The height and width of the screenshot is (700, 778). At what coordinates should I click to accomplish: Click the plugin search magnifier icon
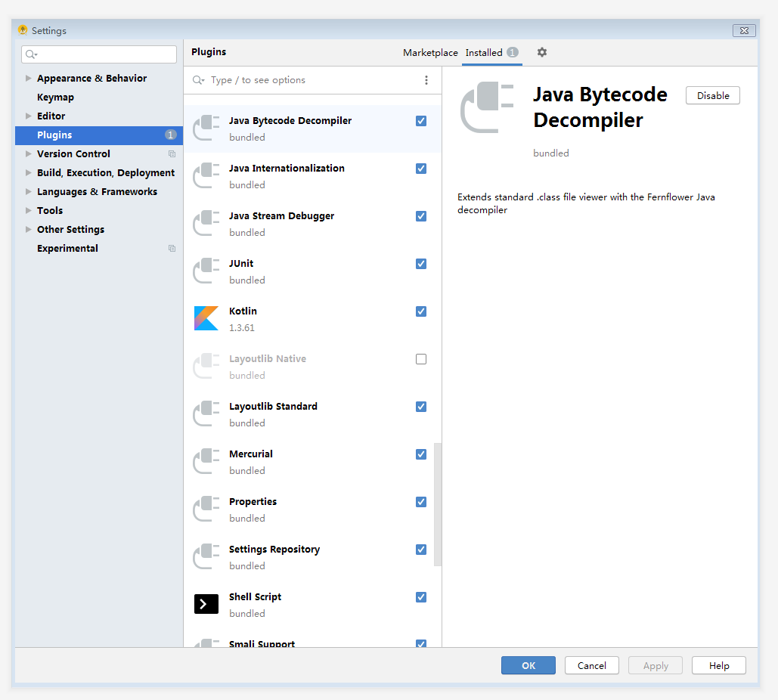pos(198,80)
